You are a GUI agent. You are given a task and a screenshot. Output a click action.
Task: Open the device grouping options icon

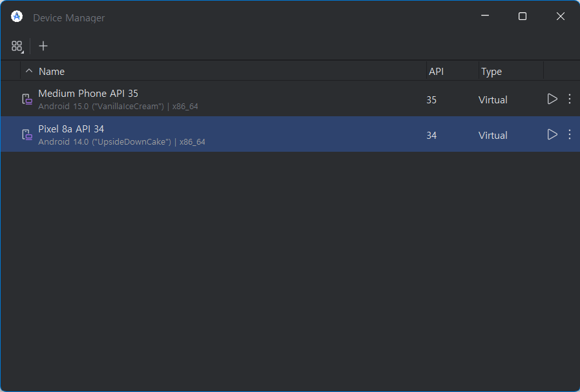point(17,46)
